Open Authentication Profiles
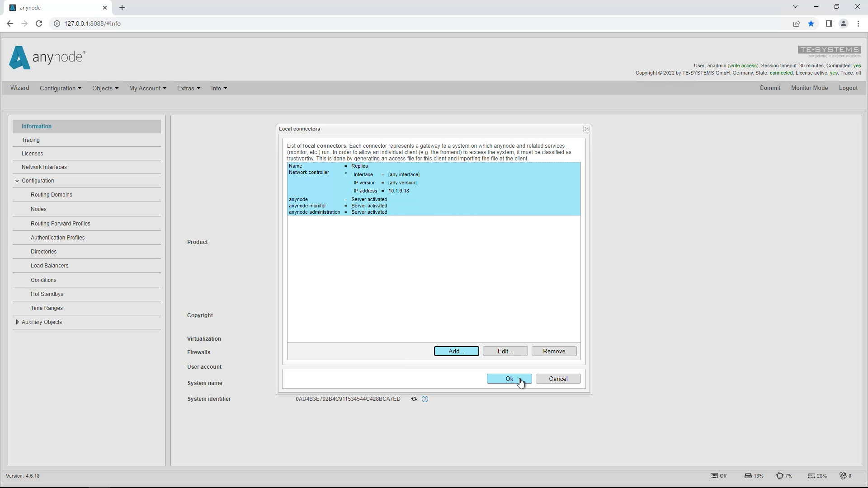Image resolution: width=868 pixels, height=488 pixels. tap(87, 238)
